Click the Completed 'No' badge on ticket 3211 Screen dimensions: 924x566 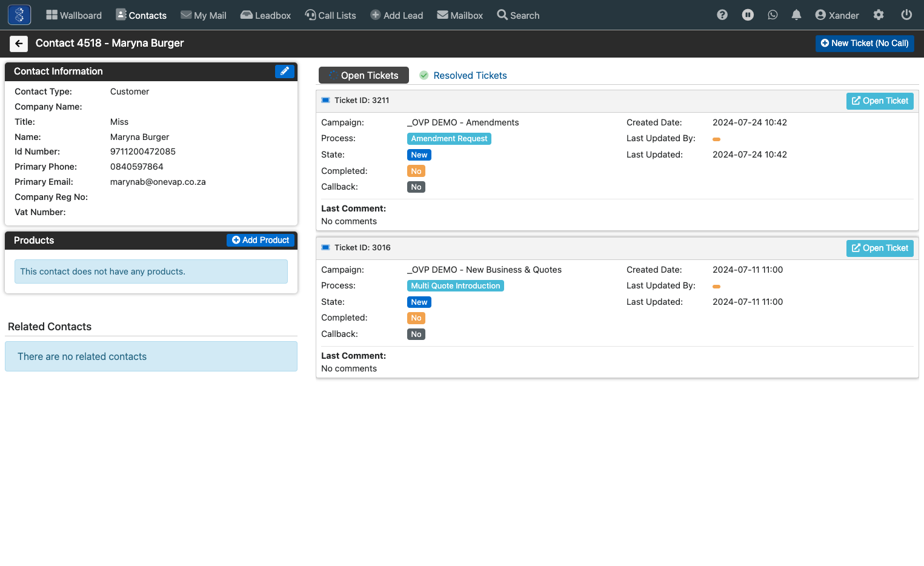(x=416, y=171)
